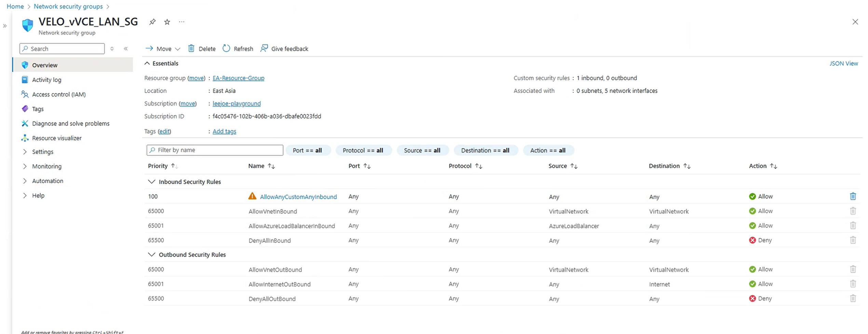Screen dimensions: 868x334
Task: Click the favorite star icon
Action: coord(167,22)
